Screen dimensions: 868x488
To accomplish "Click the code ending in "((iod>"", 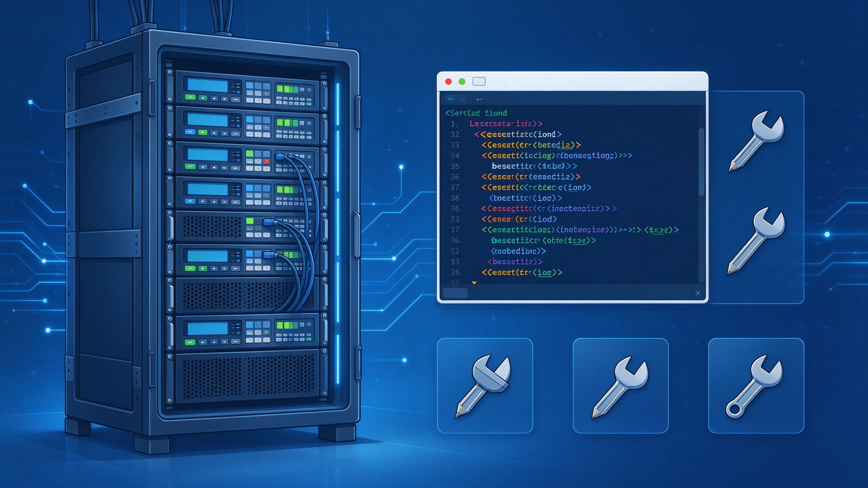I will point(519,219).
